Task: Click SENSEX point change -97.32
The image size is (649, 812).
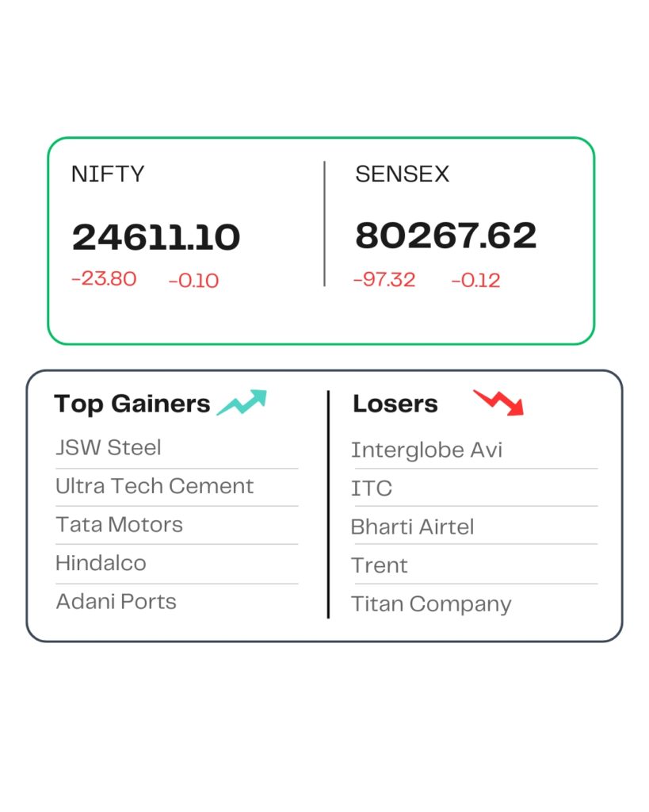Action: click(384, 279)
